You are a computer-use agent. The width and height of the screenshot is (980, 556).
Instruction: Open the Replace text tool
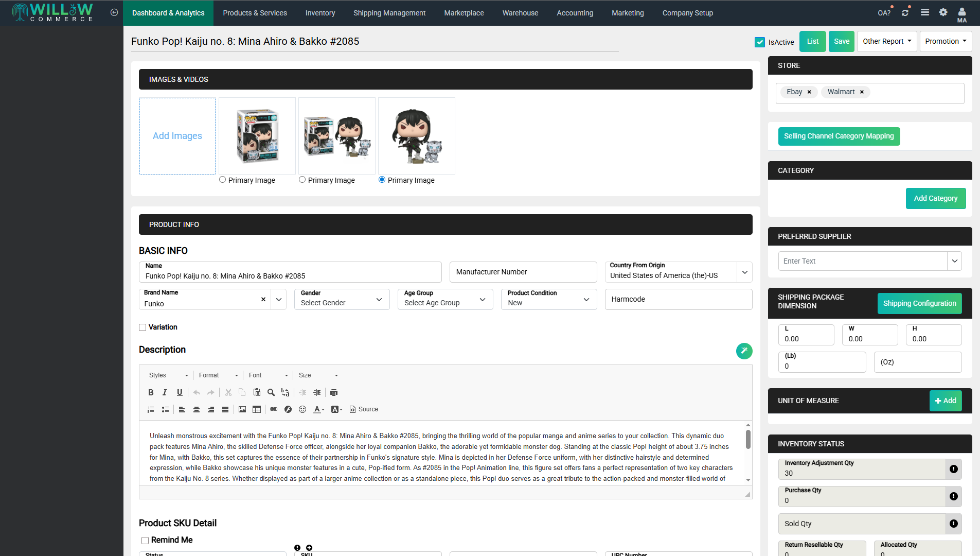tap(286, 392)
